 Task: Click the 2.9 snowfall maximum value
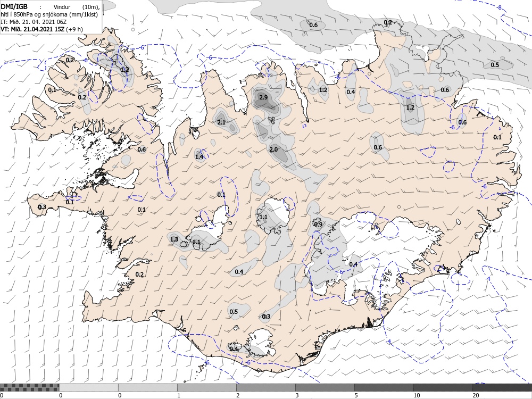click(263, 97)
